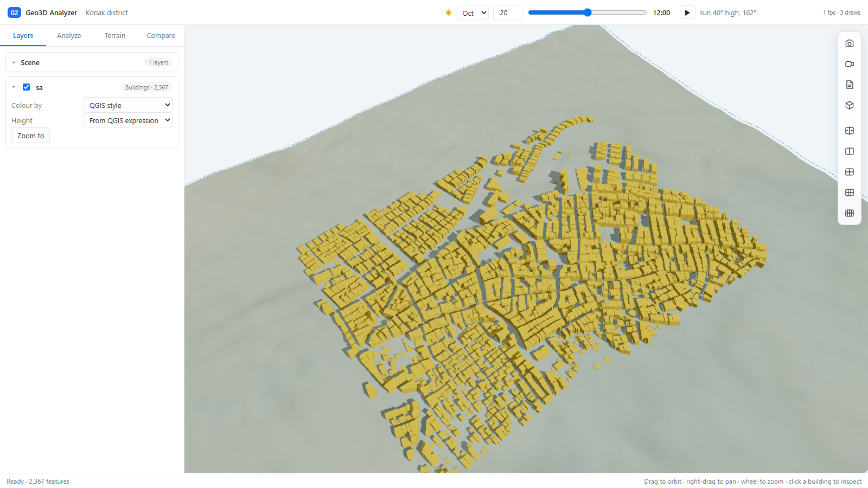Expand the Scene section
Image resolution: width=868 pixels, height=488 pixels.
coord(92,62)
